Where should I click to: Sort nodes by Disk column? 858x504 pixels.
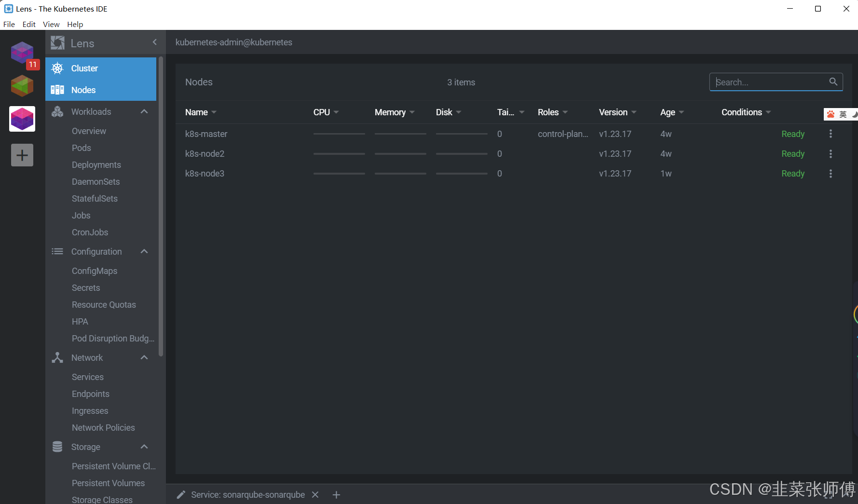tap(449, 112)
